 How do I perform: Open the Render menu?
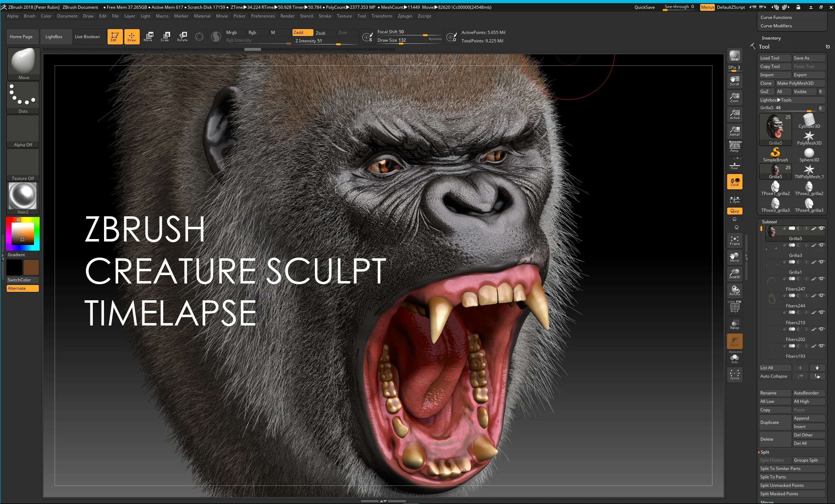coord(287,16)
